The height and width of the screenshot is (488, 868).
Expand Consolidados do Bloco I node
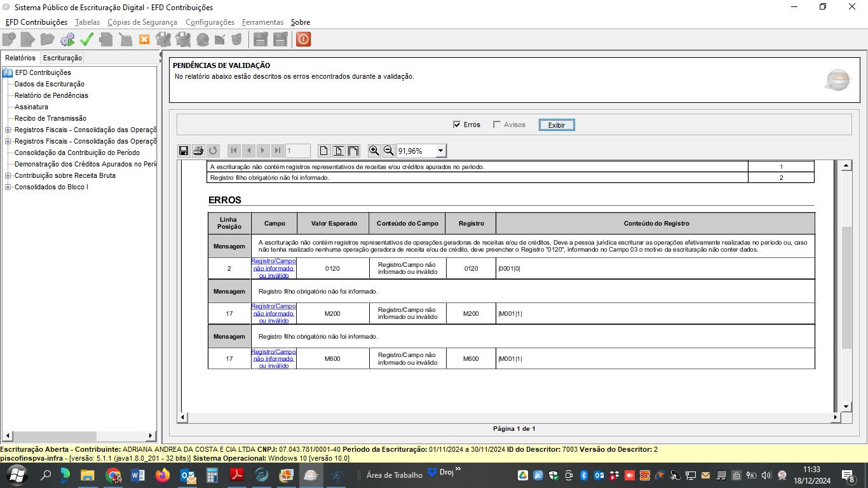8,187
